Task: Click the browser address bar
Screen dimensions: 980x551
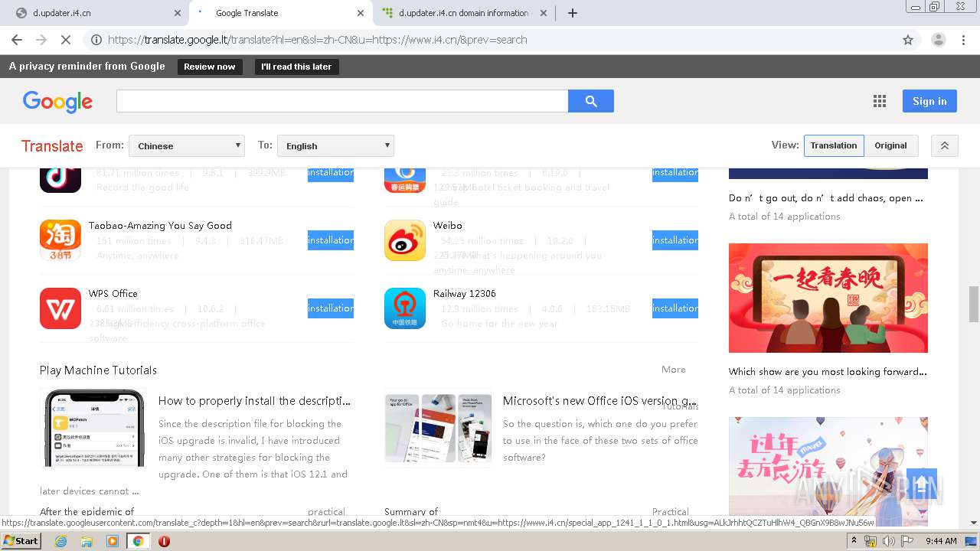Action: pyautogui.click(x=490, y=40)
